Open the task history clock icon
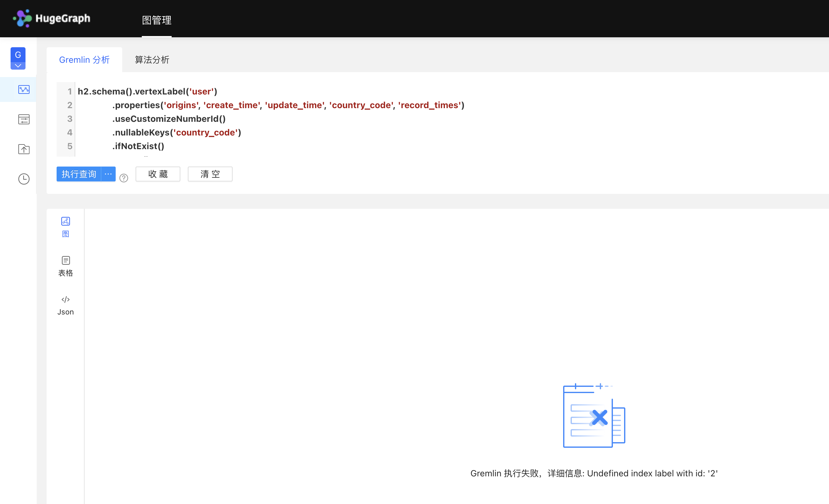The width and height of the screenshot is (829, 504). click(x=24, y=179)
